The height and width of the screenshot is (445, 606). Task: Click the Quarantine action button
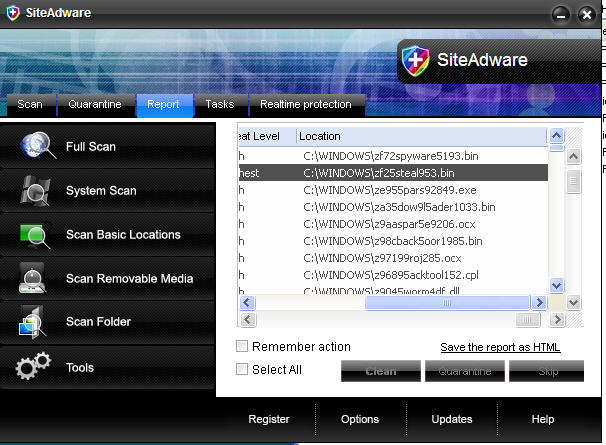pos(465,371)
